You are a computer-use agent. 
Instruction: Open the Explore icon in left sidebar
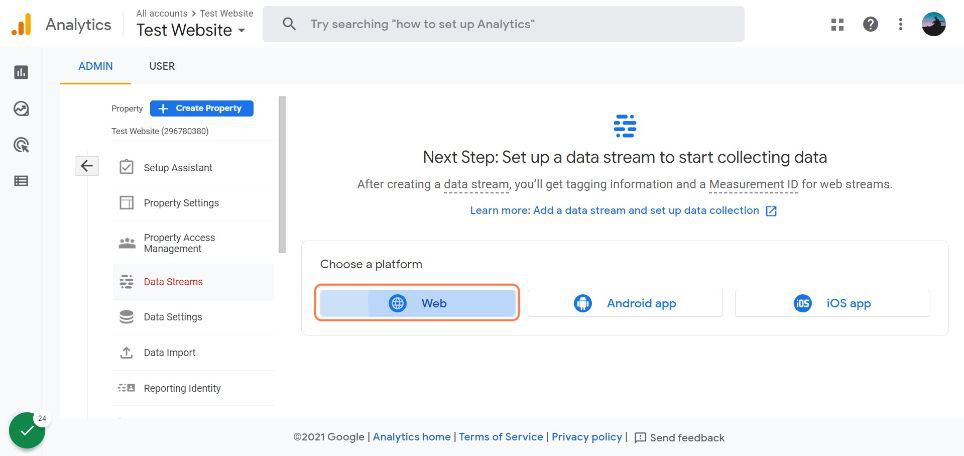tap(21, 109)
